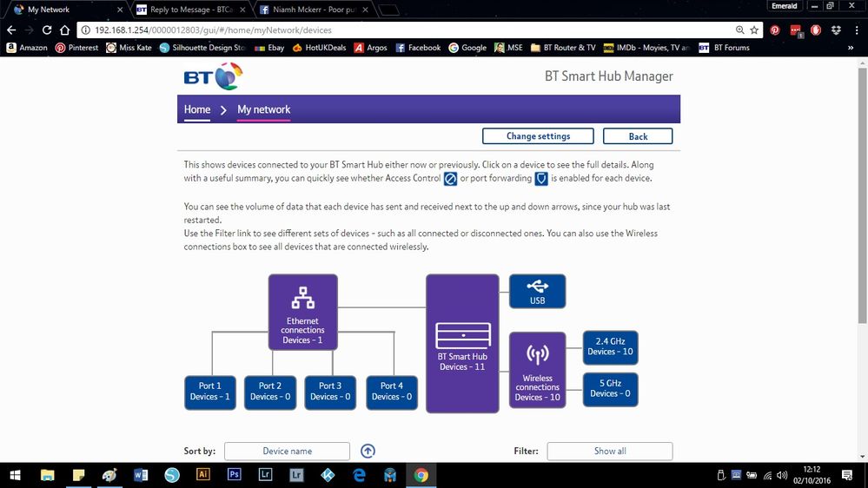Image resolution: width=868 pixels, height=488 pixels.
Task: Click the address bar URL
Action: pos(213,30)
